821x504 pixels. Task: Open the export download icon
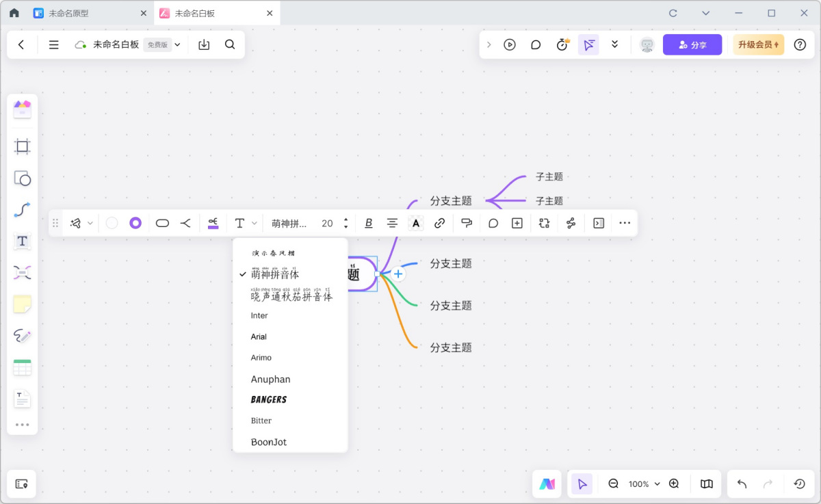click(204, 44)
